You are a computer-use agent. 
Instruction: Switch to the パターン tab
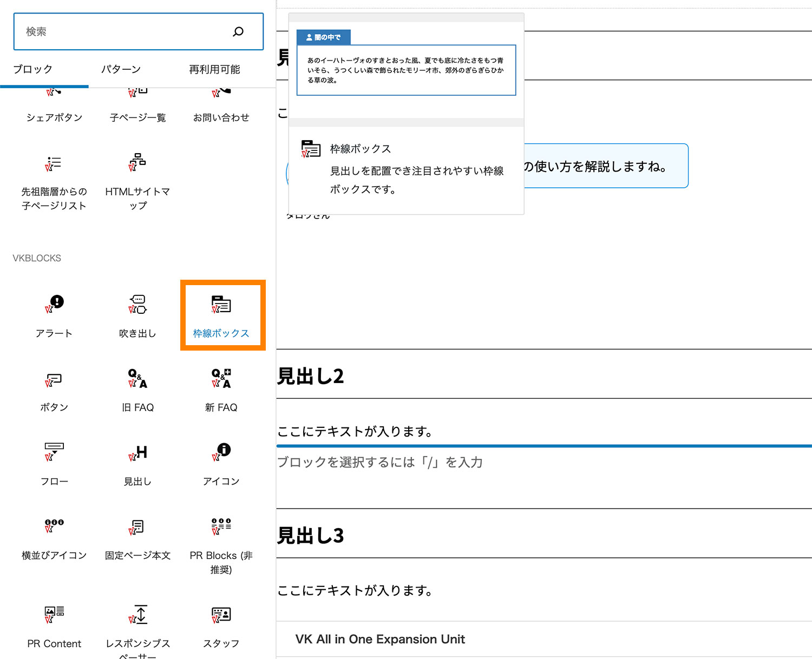(120, 69)
